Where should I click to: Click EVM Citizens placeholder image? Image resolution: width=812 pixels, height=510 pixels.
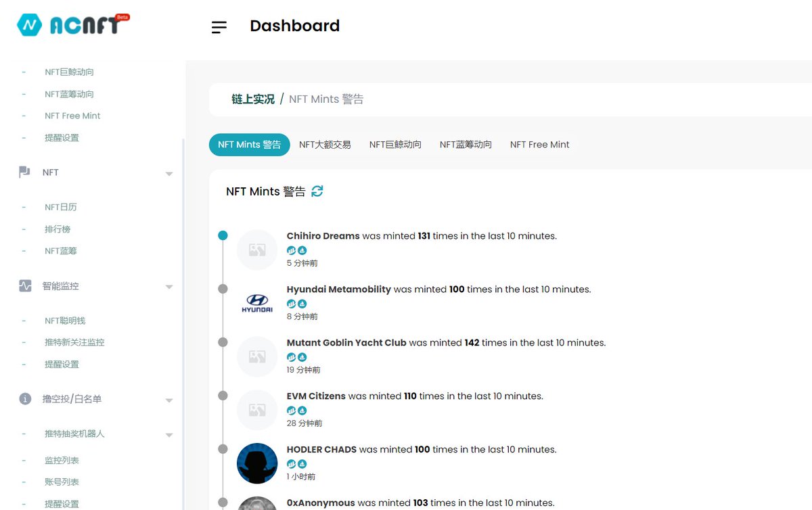[x=257, y=411]
